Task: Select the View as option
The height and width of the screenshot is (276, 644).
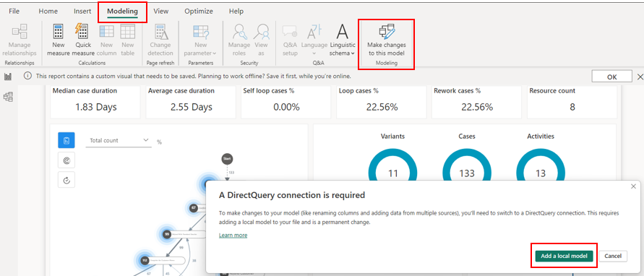Action: (x=261, y=40)
